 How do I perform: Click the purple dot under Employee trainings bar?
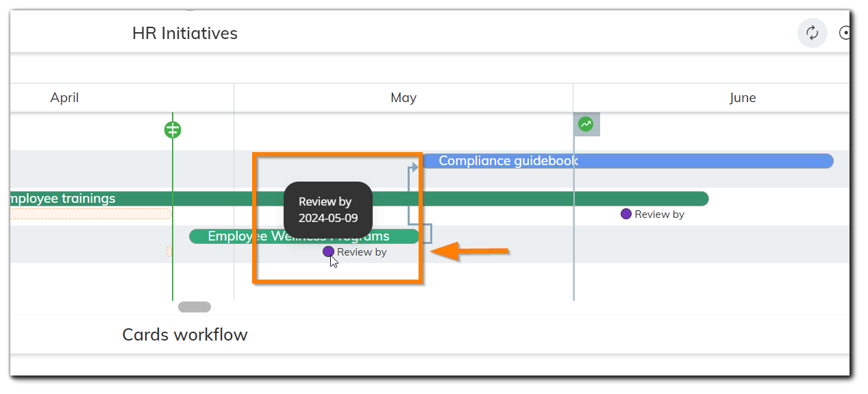click(626, 214)
